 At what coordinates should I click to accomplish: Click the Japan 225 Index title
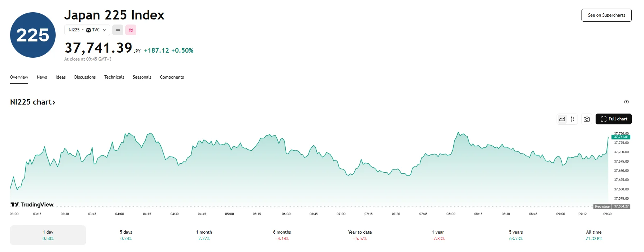point(114,15)
